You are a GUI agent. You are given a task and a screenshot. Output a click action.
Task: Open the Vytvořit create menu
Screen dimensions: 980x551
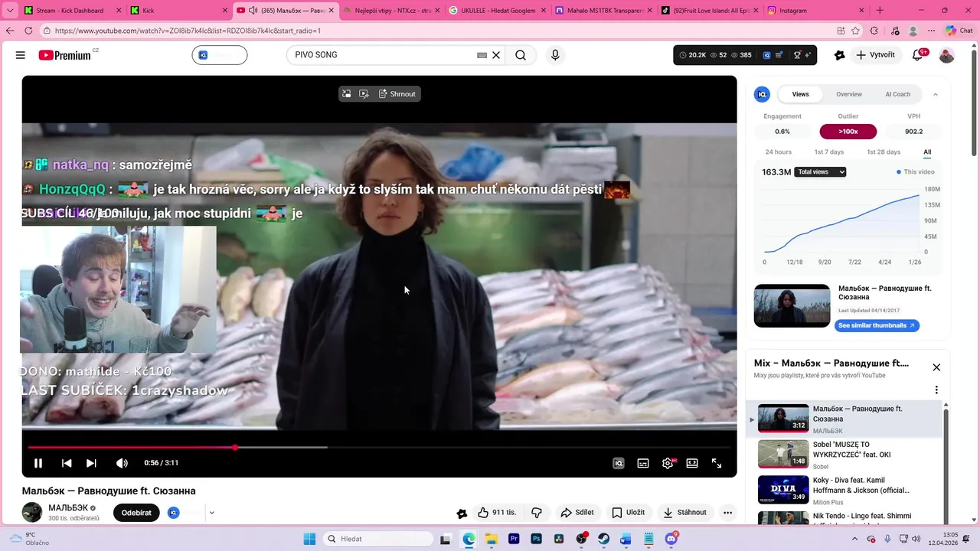875,55
